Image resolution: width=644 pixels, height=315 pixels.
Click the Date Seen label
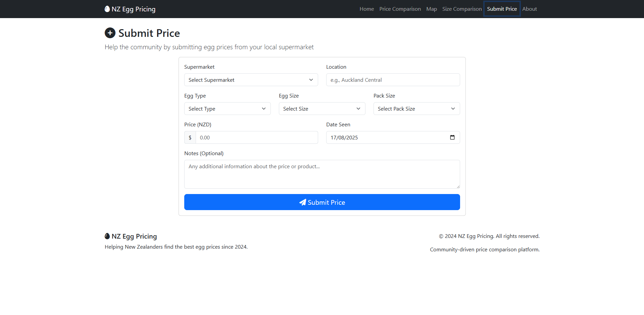click(338, 125)
